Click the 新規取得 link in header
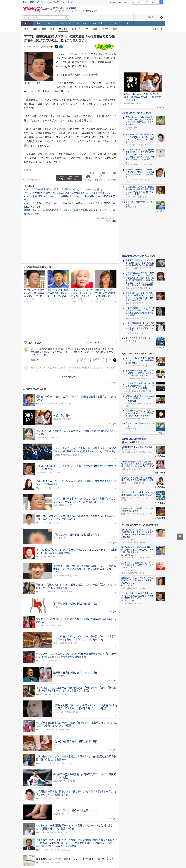 pyautogui.click(x=72, y=8)
